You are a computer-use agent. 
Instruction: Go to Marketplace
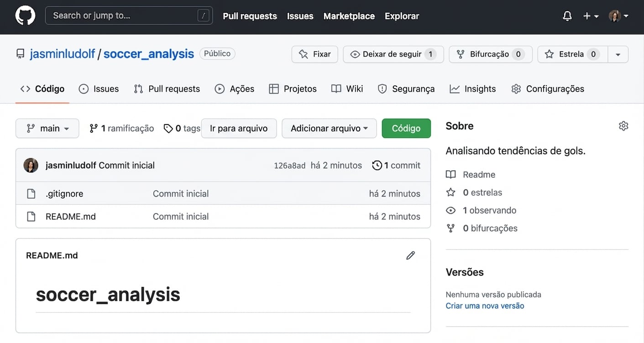349,16
